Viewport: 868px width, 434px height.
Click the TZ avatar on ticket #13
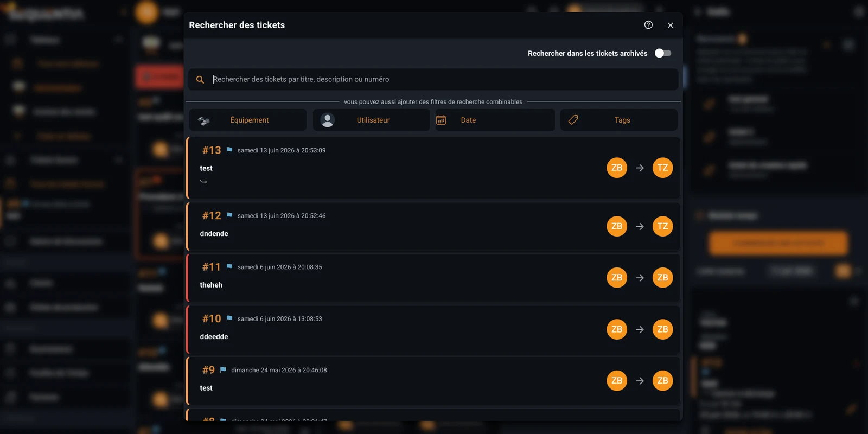[662, 168]
